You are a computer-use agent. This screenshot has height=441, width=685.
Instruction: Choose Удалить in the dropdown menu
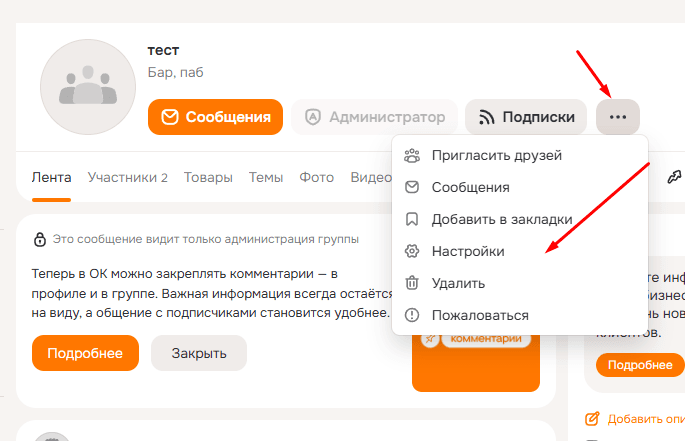(x=520, y=283)
